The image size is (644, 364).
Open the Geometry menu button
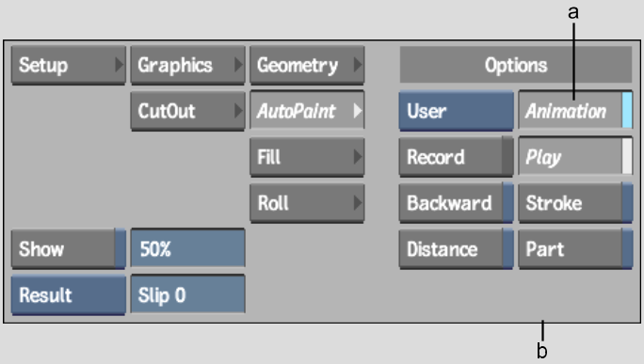click(307, 65)
